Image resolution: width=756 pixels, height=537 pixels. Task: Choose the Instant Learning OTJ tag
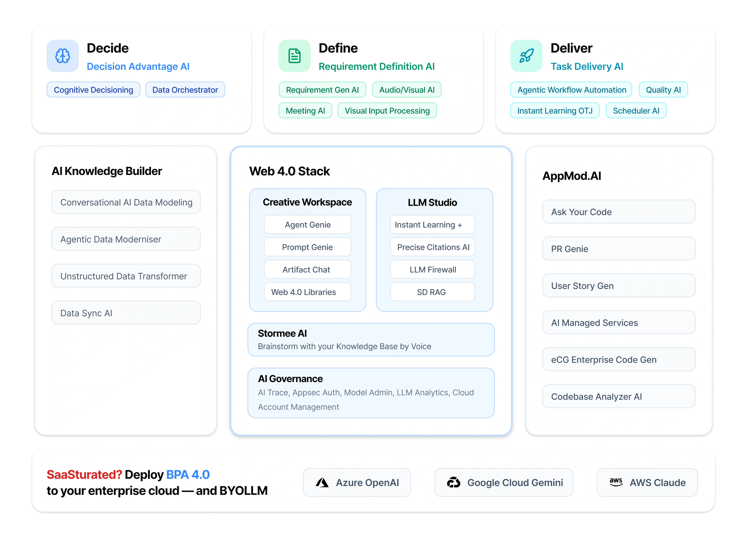point(555,110)
